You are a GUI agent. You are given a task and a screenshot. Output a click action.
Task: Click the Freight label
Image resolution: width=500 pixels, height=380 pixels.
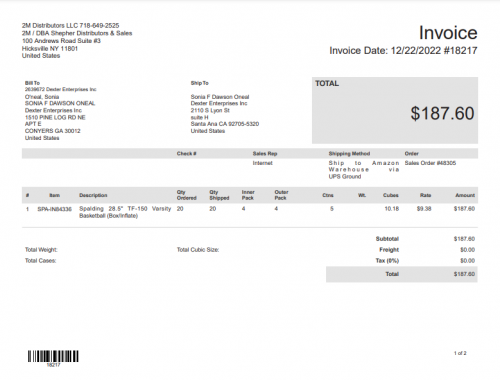click(x=389, y=250)
